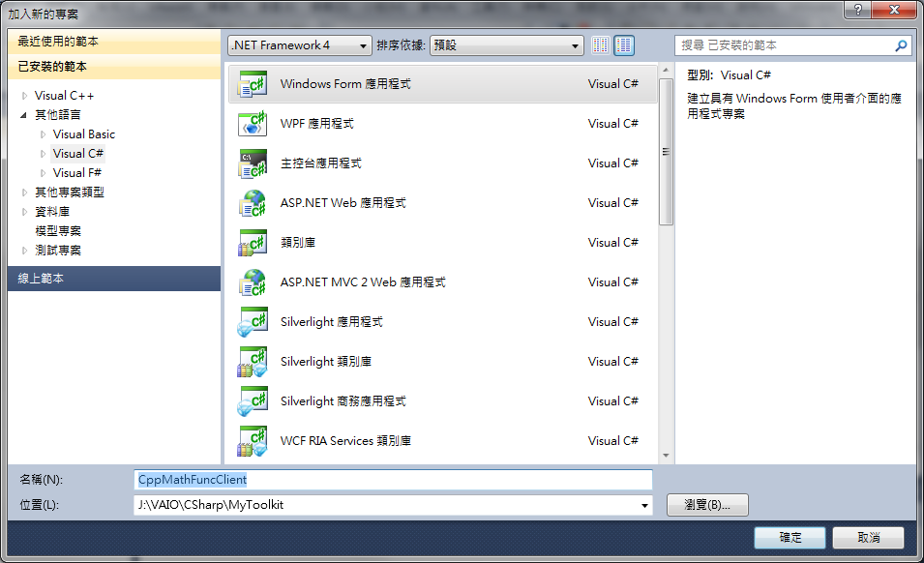Click the template list scroll up arrow
Viewport: 924px width, 563px height.
pos(666,70)
